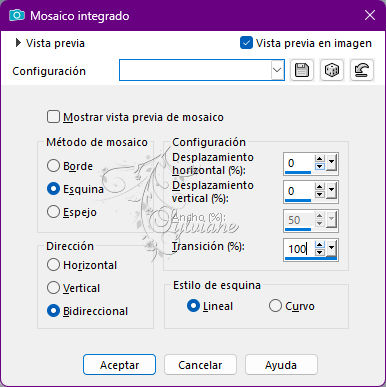The height and width of the screenshot is (387, 386).
Task: Decrease vertical displacement with down arrow
Action: (320, 194)
